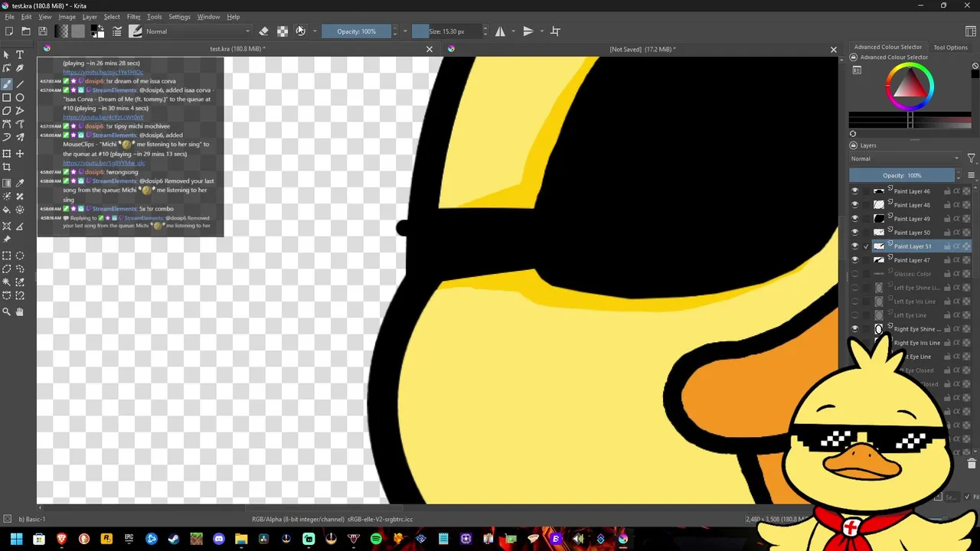Hide Paint Layer 48

point(855,205)
